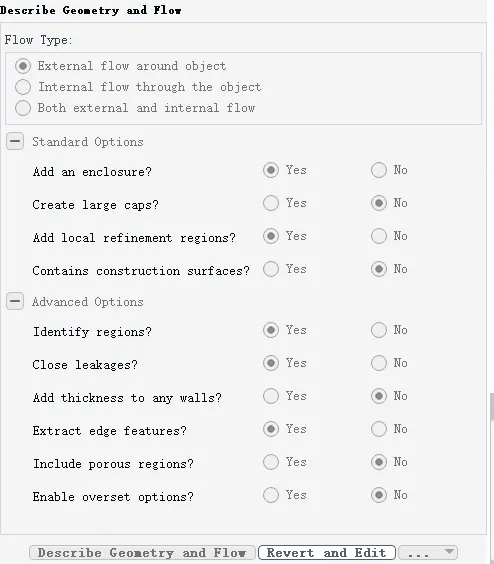
Task: Set Add local refinement regions to No
Action: (379, 236)
